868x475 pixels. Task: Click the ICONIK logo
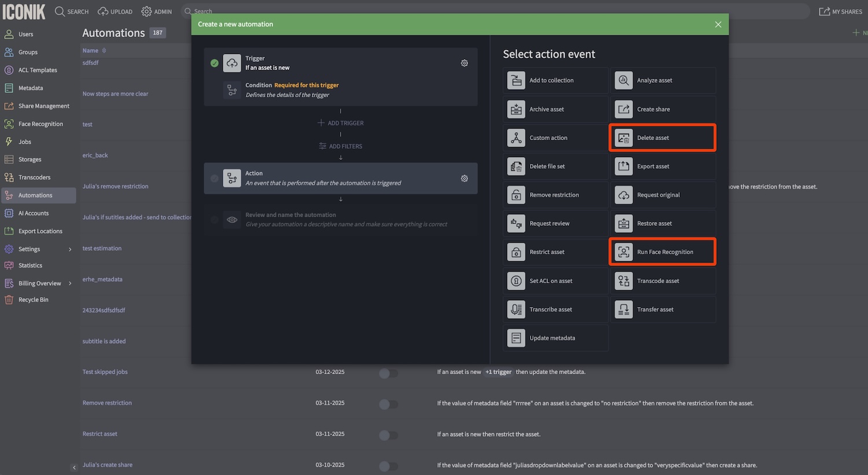pyautogui.click(x=24, y=11)
